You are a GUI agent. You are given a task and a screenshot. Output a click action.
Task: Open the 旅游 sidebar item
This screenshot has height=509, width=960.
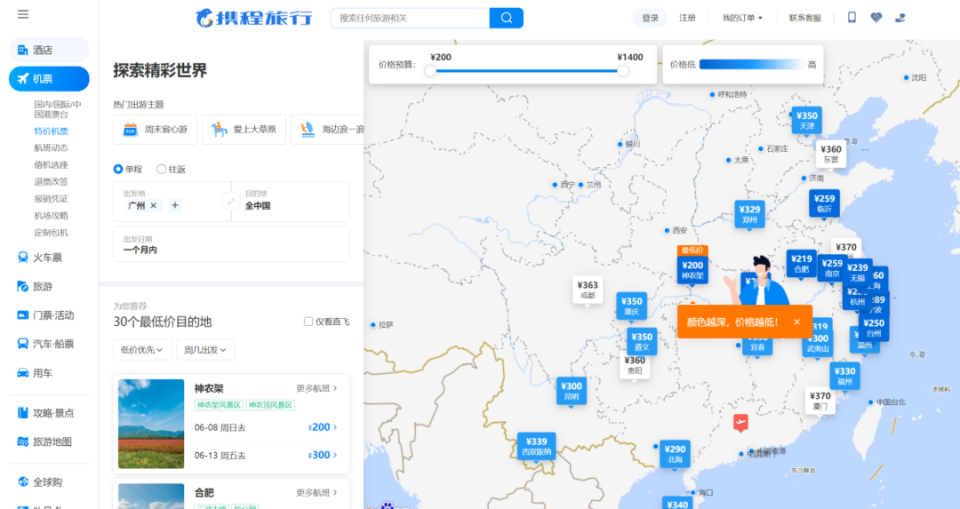tap(49, 286)
